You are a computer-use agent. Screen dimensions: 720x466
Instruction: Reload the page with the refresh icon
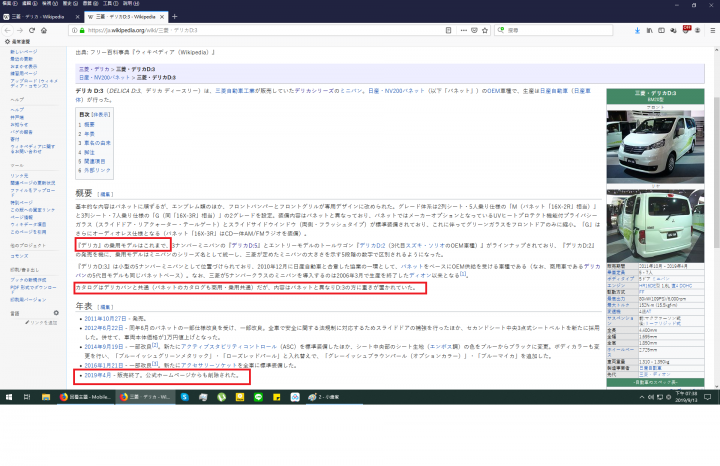32,30
